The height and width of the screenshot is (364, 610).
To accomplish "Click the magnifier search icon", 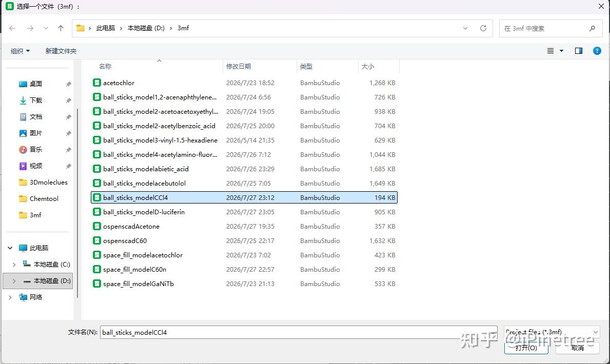I will click(x=592, y=28).
